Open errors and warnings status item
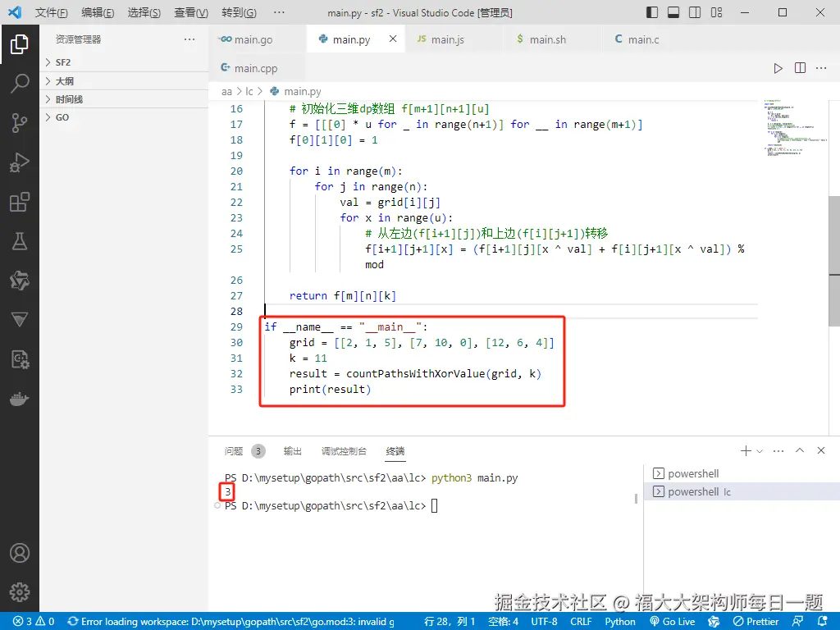 point(33,622)
